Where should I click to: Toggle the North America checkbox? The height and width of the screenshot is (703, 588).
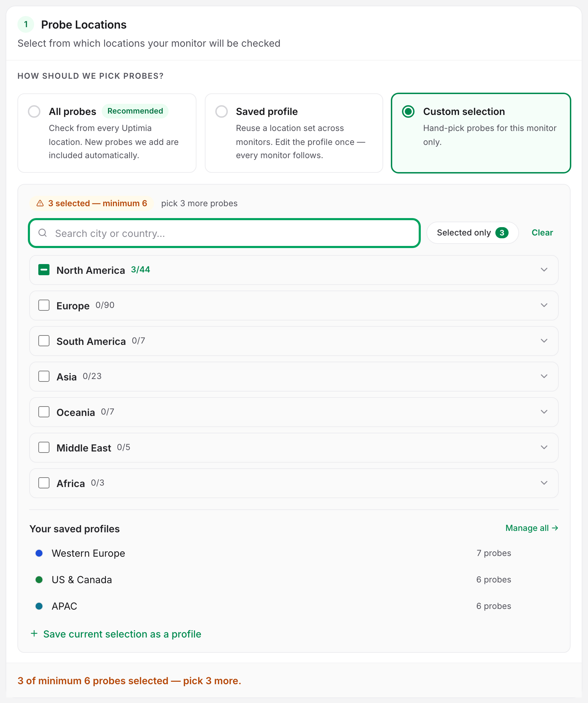point(44,270)
